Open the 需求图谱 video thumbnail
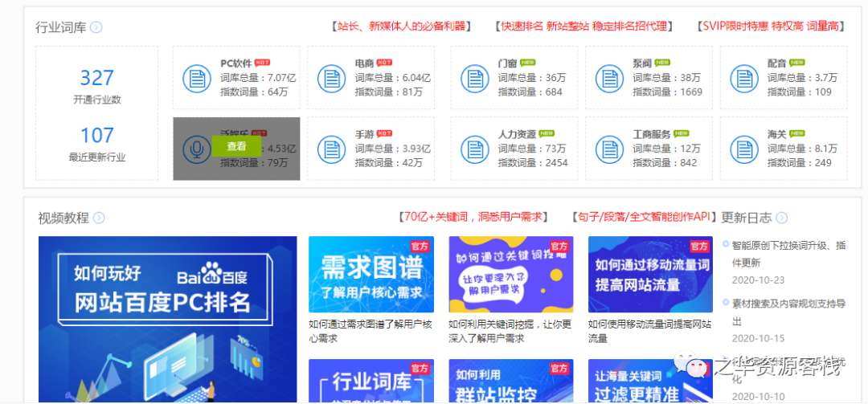This screenshot has height=404, width=868. [x=371, y=275]
